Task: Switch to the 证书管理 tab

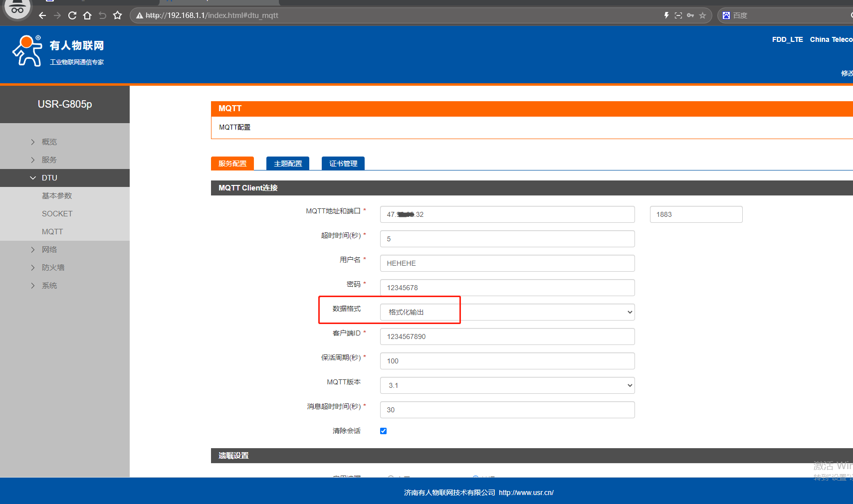Action: point(343,164)
